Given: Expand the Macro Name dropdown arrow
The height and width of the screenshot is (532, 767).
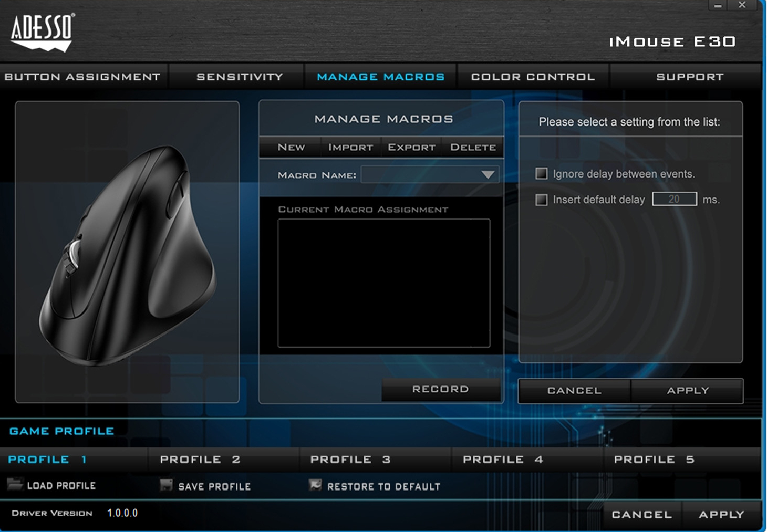Looking at the screenshot, I should pyautogui.click(x=488, y=175).
